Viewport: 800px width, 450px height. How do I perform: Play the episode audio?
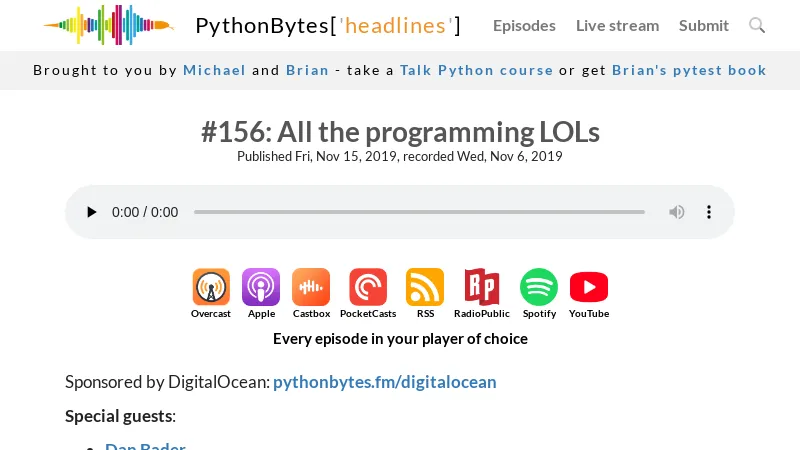click(x=92, y=212)
